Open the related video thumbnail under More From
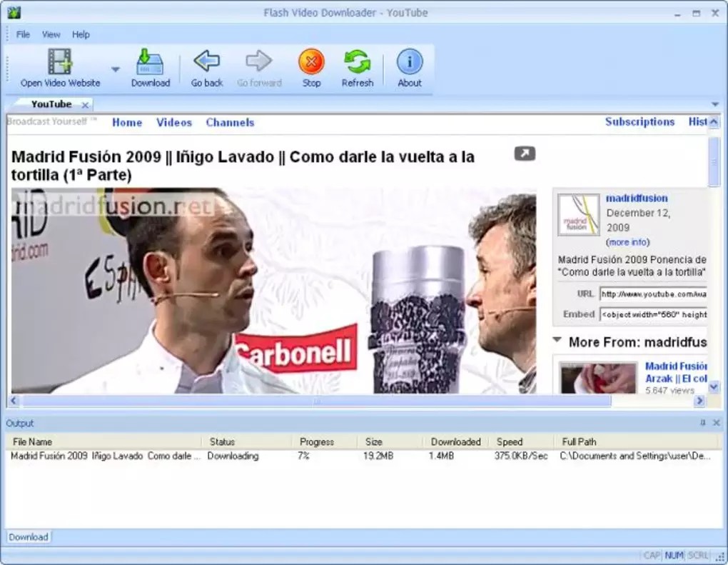This screenshot has height=565, width=728. pyautogui.click(x=598, y=379)
